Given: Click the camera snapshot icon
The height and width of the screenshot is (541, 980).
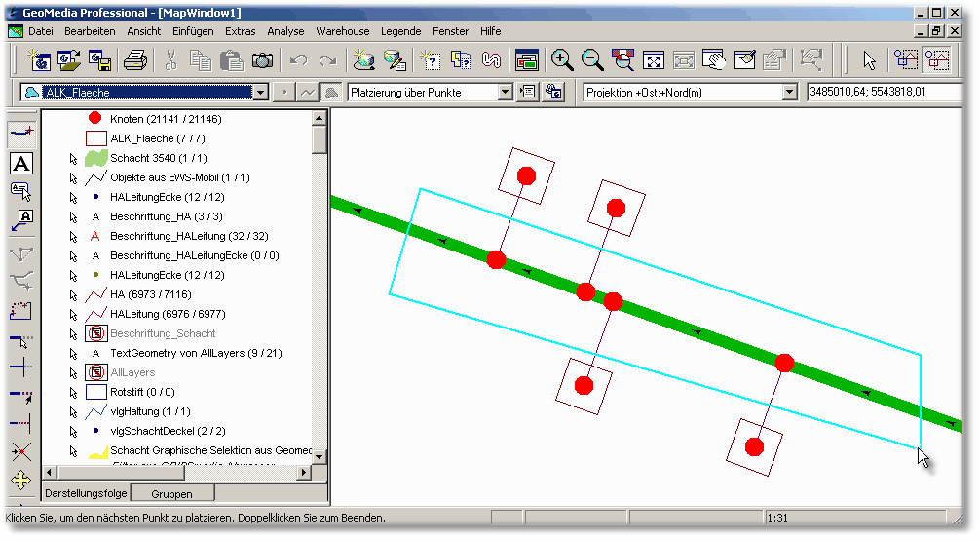Looking at the screenshot, I should click(262, 60).
